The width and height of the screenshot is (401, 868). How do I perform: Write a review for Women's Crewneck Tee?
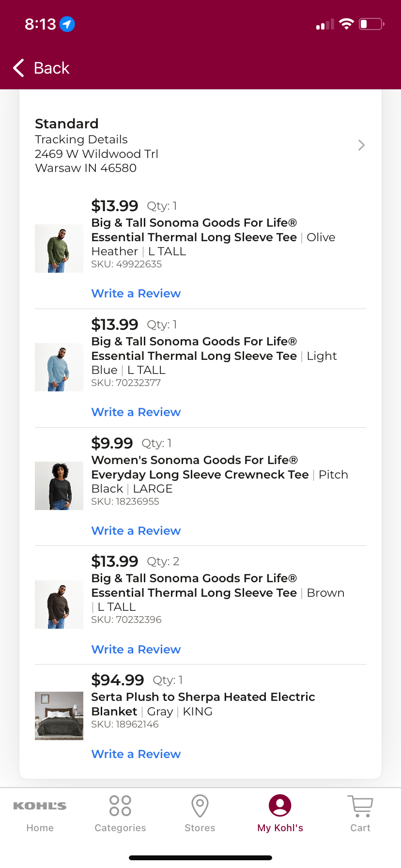click(136, 531)
